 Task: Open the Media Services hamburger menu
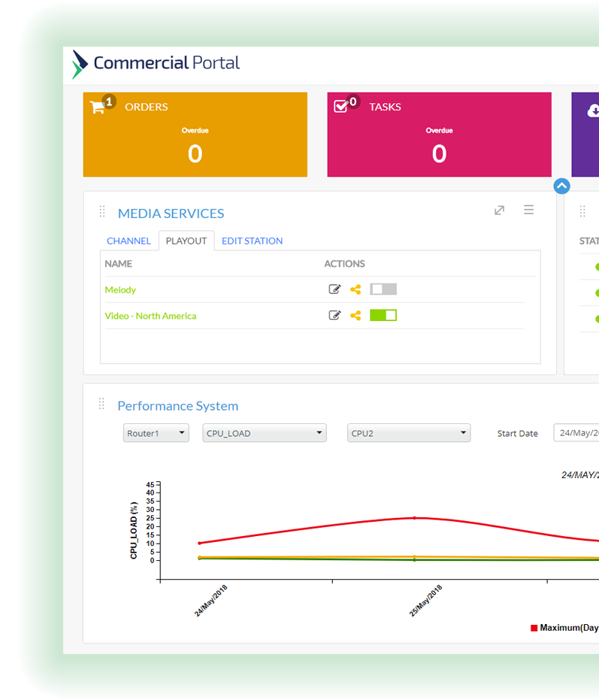tap(529, 210)
